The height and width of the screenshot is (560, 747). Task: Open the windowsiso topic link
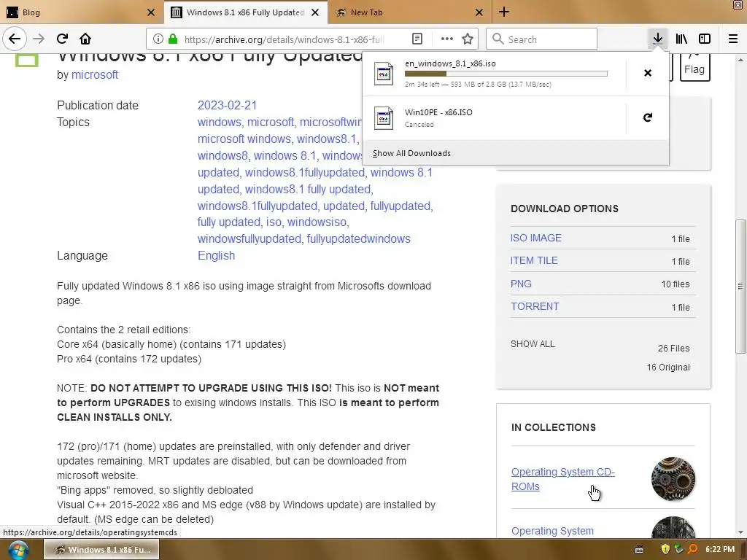coord(317,222)
